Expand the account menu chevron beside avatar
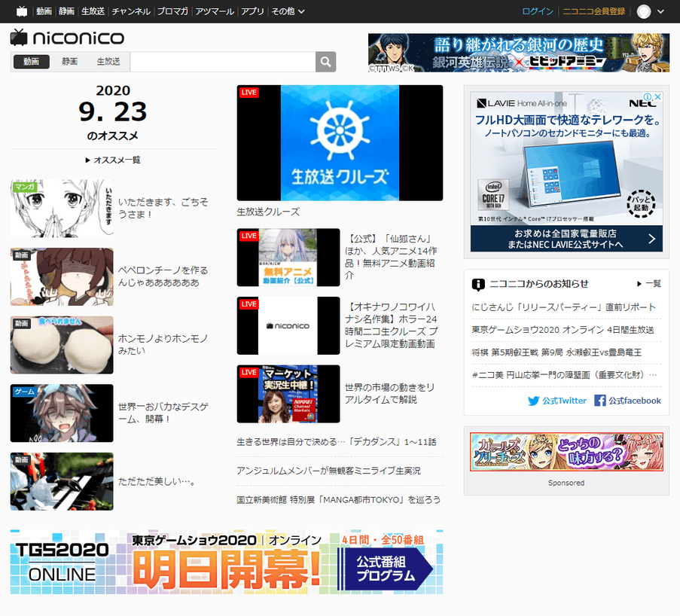 click(x=660, y=11)
